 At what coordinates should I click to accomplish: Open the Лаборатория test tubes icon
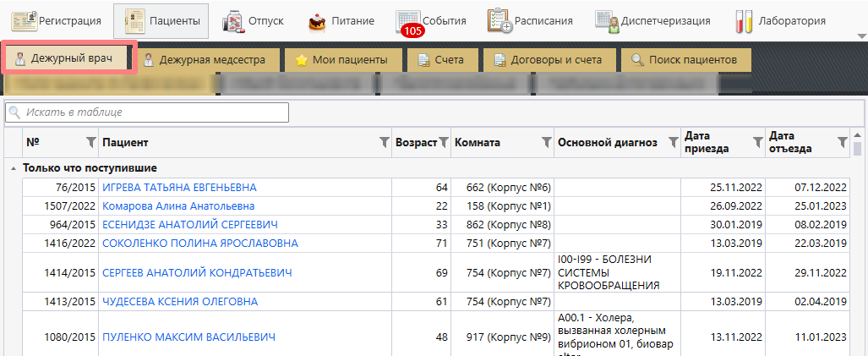(744, 20)
